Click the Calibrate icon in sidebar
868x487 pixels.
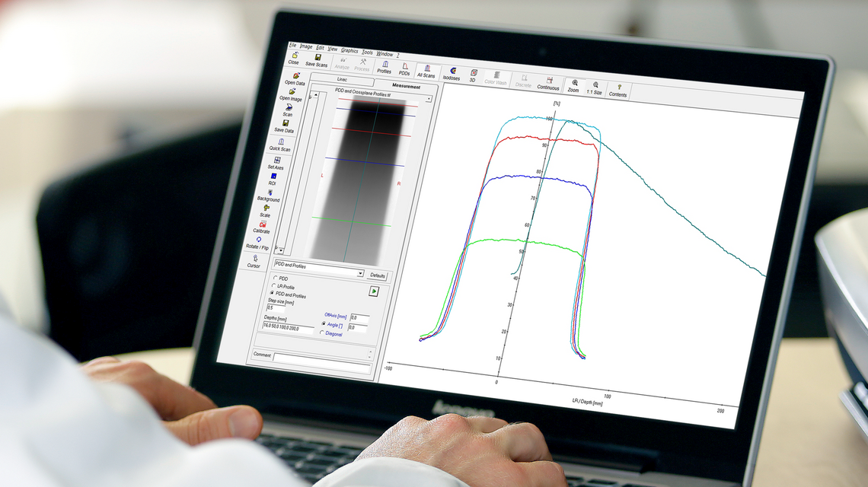tap(262, 226)
